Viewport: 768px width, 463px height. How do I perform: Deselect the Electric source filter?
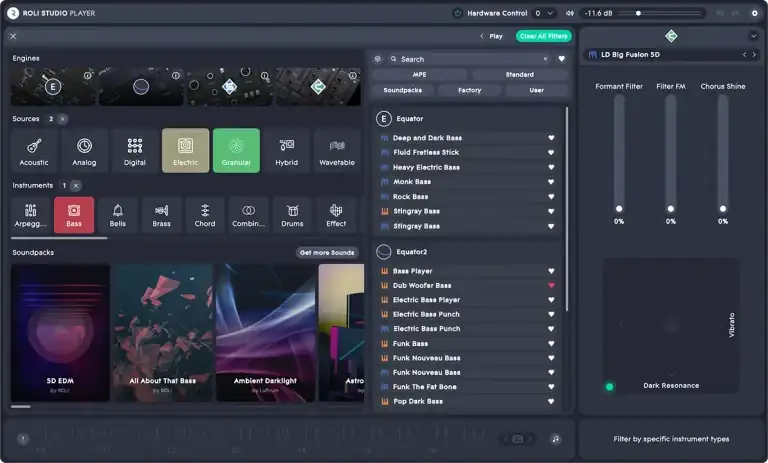pos(186,150)
